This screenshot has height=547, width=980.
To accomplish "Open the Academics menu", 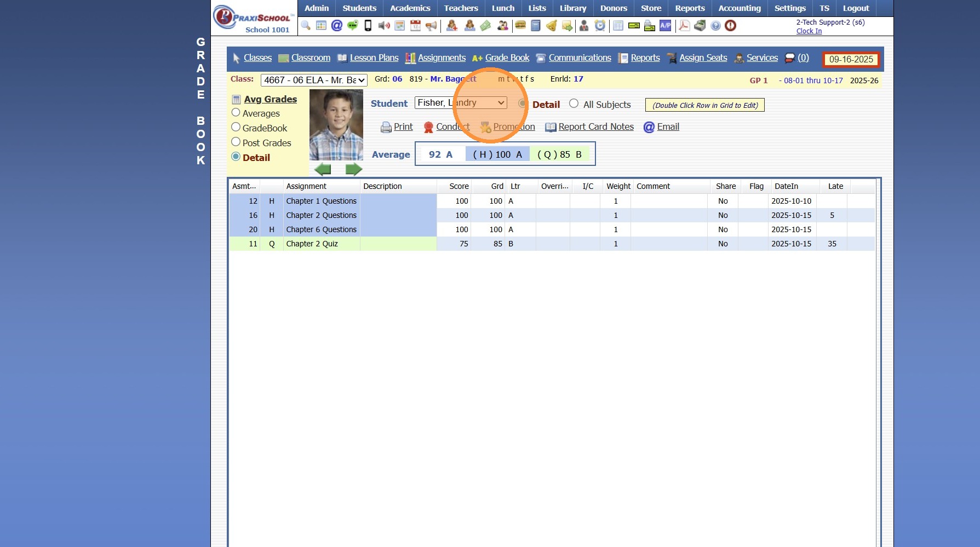I will tap(410, 8).
